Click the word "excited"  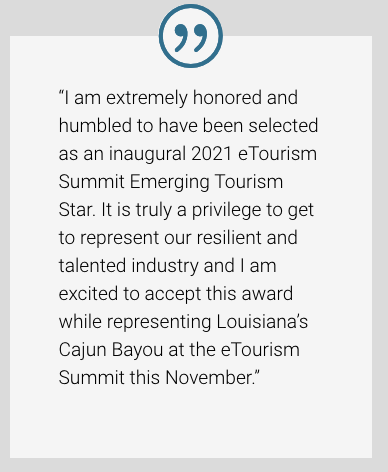(88, 294)
